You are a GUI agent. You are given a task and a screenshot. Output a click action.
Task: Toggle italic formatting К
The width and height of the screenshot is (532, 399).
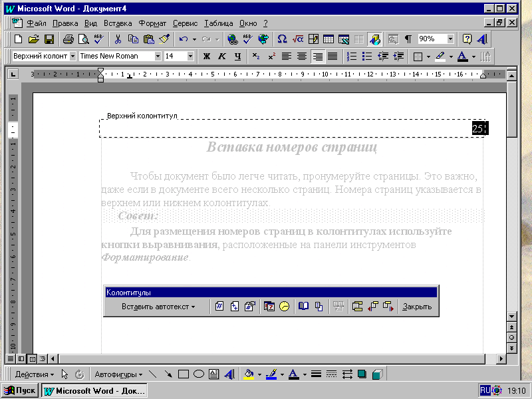[x=222, y=57]
